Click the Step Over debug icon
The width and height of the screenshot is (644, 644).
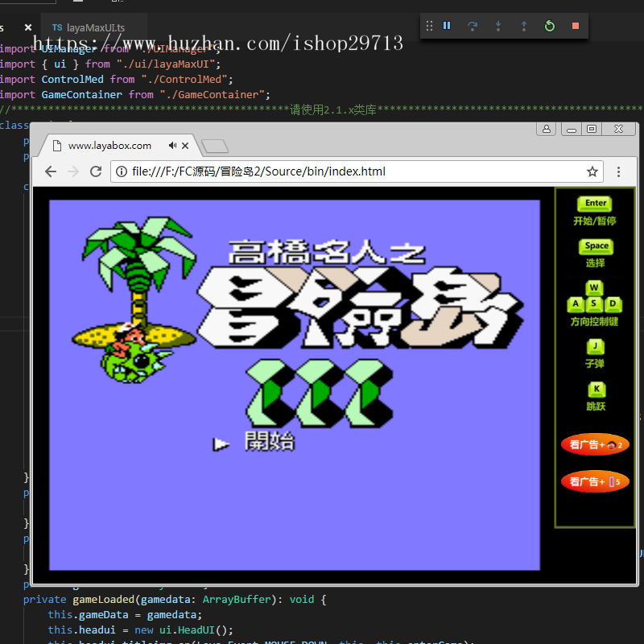pos(473,25)
